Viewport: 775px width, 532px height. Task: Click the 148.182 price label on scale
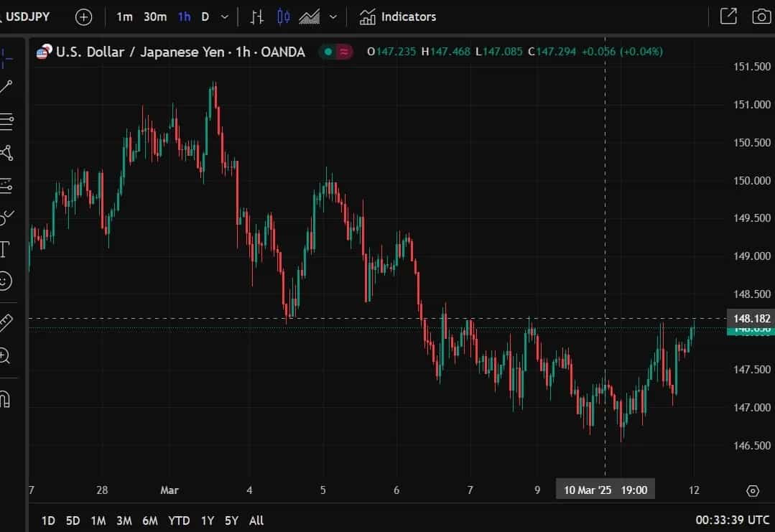751,318
